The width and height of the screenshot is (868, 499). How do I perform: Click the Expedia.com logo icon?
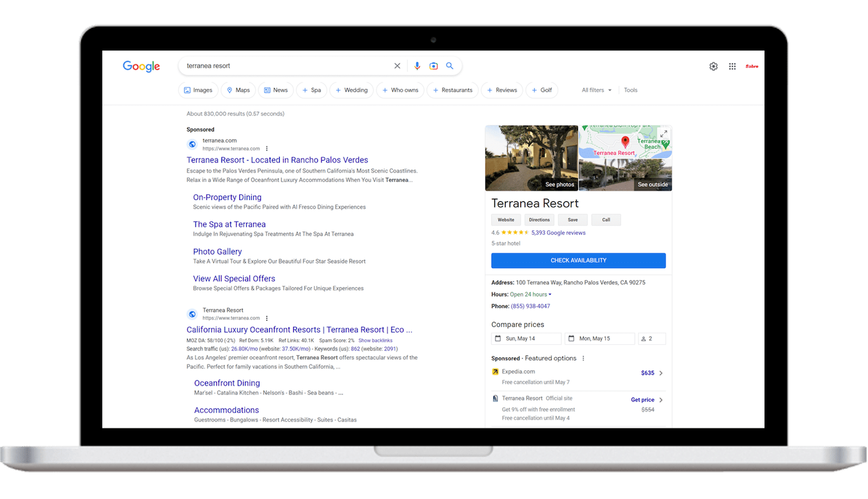(x=496, y=371)
